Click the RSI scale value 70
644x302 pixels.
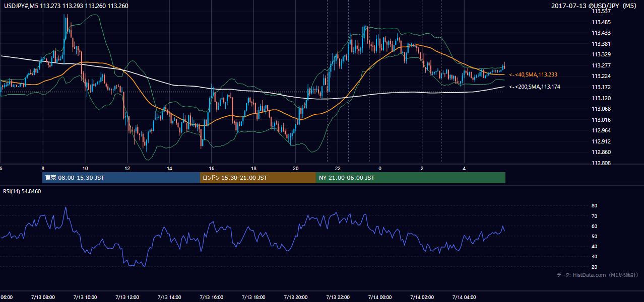594,216
